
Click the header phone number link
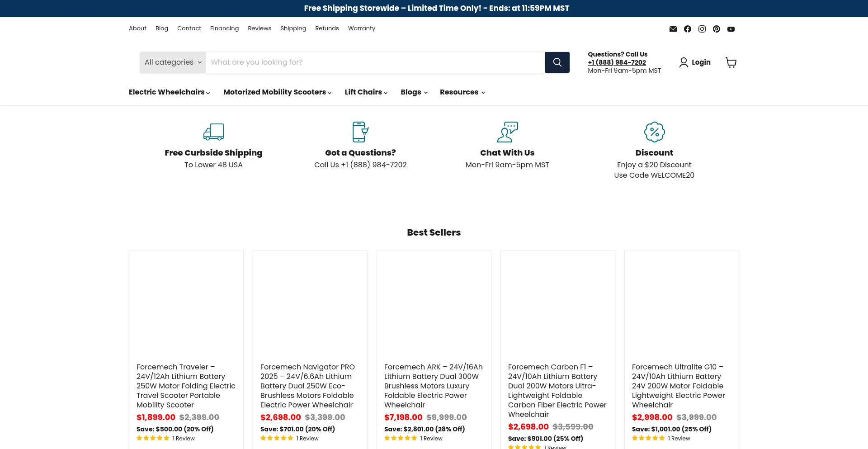pyautogui.click(x=617, y=62)
